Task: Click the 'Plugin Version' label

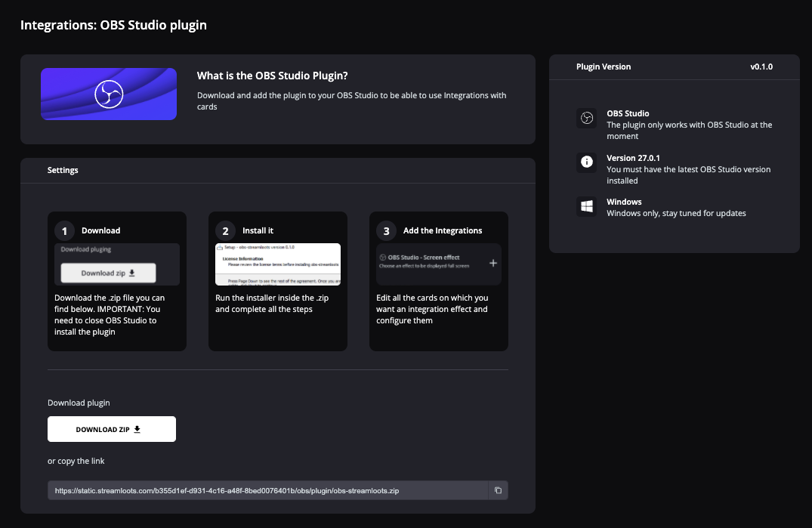Action: (604, 66)
